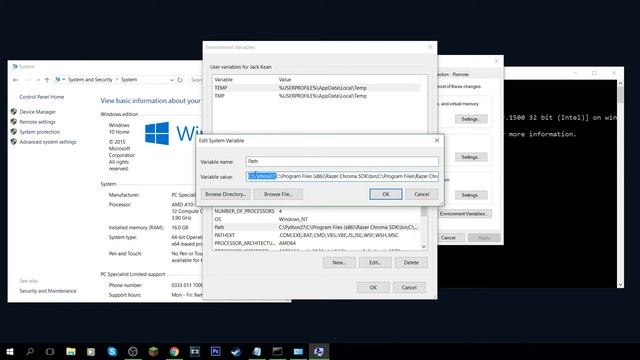Click shield icon beside Remote settings

[x=13, y=122]
